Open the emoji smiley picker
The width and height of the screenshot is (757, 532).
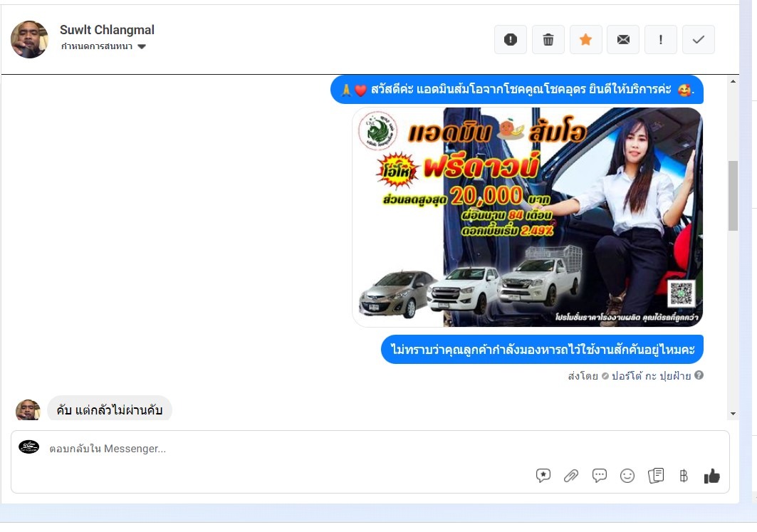(x=627, y=476)
